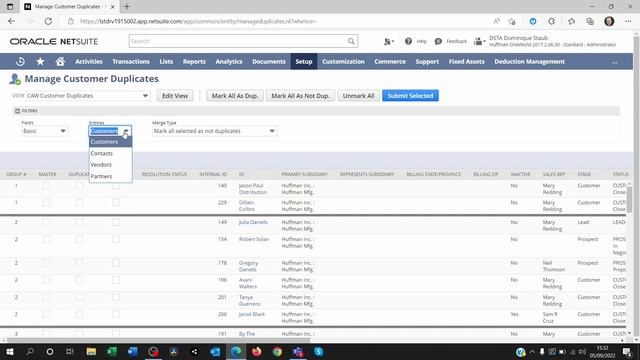Click the Feedback speech bubble icon

coord(438,41)
